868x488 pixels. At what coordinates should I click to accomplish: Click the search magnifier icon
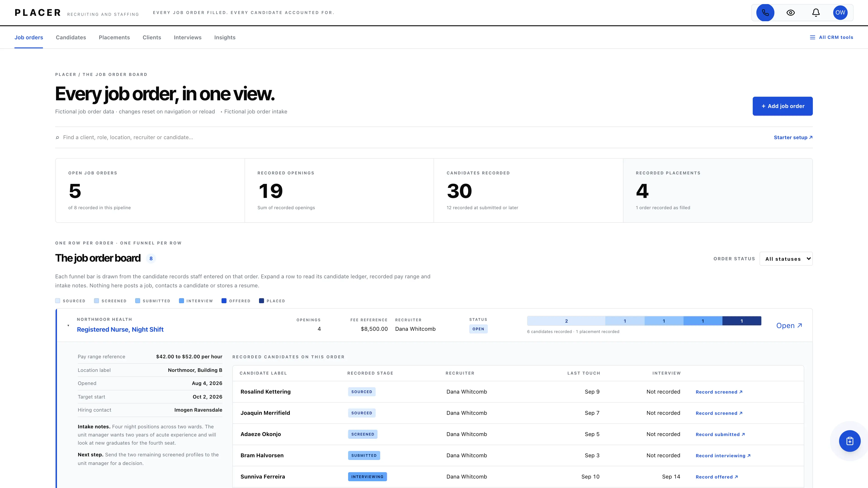(x=57, y=137)
